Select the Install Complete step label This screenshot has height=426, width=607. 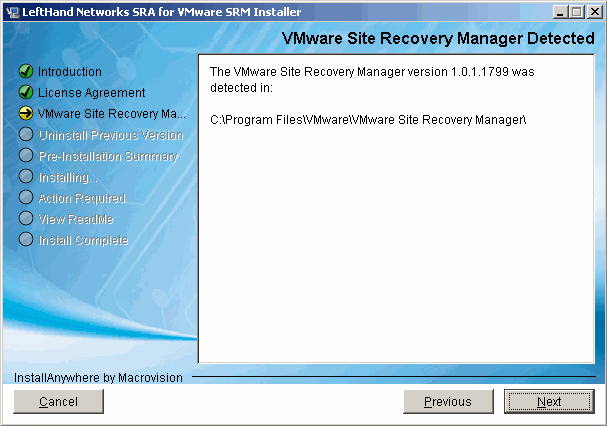point(83,241)
